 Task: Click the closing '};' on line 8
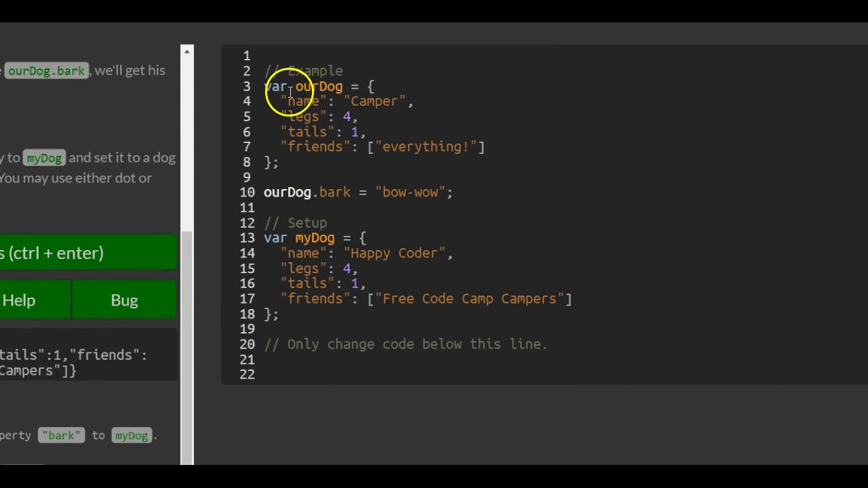pos(271,163)
